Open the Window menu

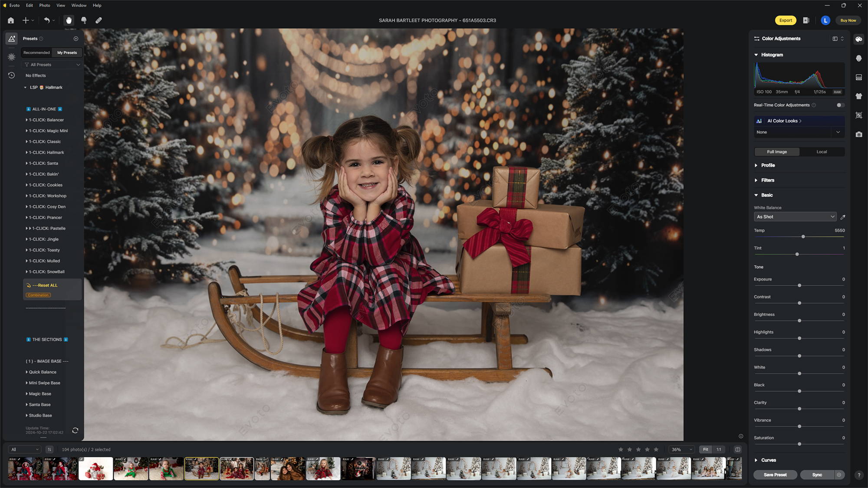click(x=79, y=5)
